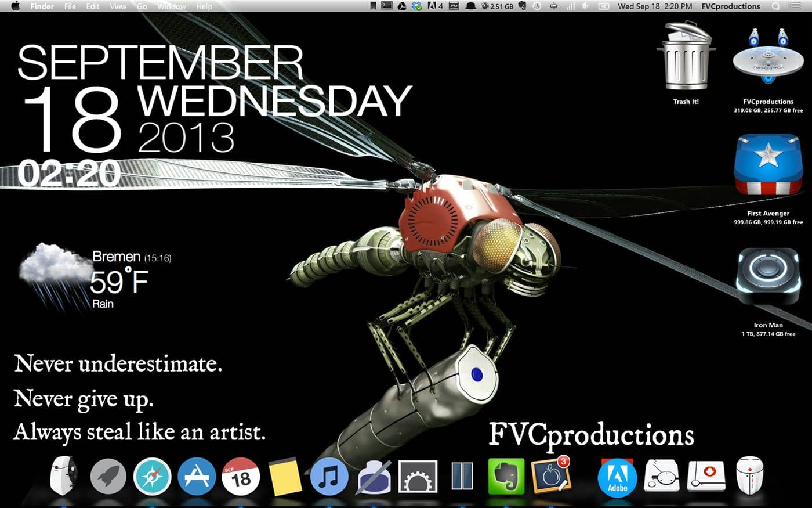Open Evernote elephant icon in dock

click(506, 477)
